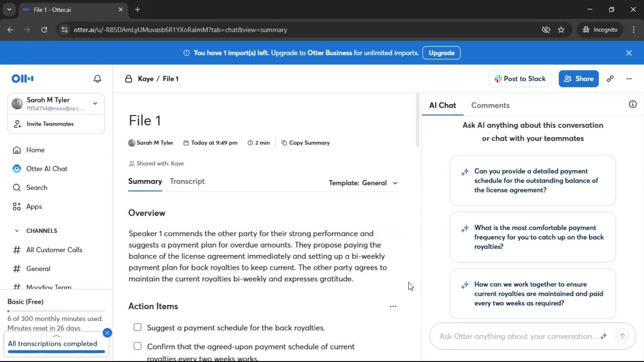Go back to the previous page
The width and height of the screenshot is (644, 362).
[x=10, y=30]
